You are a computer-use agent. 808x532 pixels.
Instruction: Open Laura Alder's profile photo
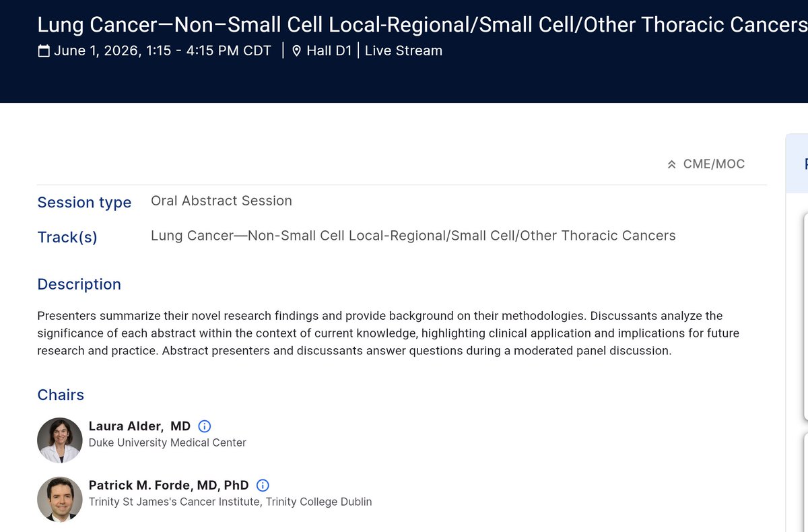coord(60,440)
